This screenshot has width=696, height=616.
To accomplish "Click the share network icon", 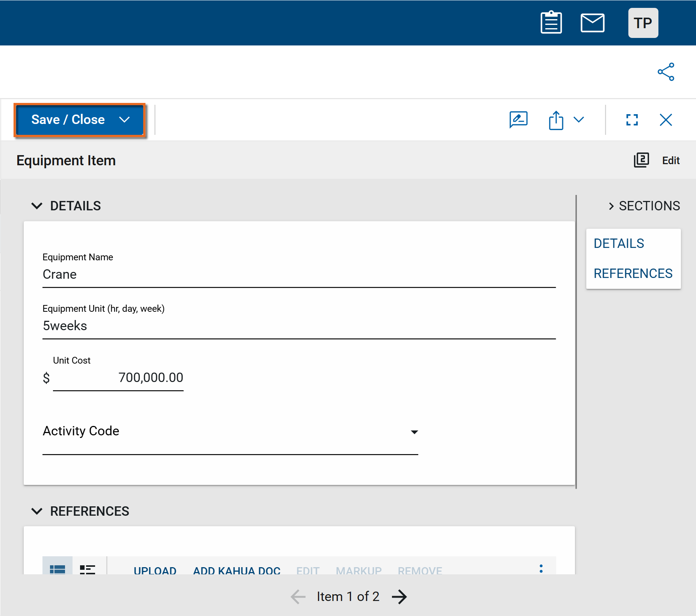I will click(x=666, y=72).
